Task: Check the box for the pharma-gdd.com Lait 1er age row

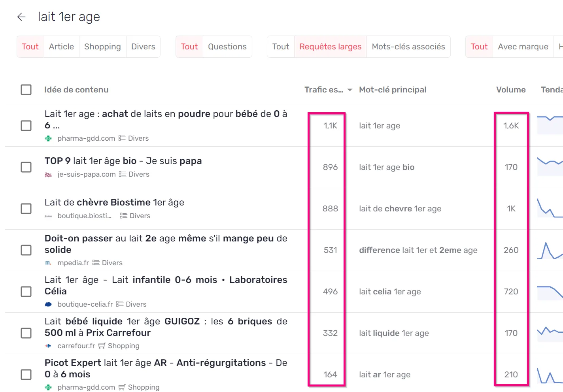Action: pyautogui.click(x=26, y=126)
